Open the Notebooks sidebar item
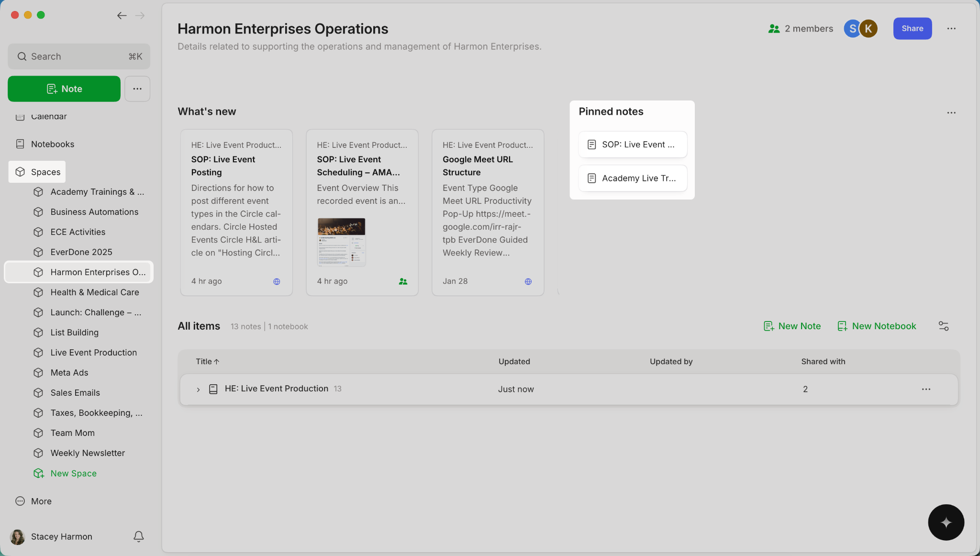The height and width of the screenshot is (556, 980). (x=52, y=144)
